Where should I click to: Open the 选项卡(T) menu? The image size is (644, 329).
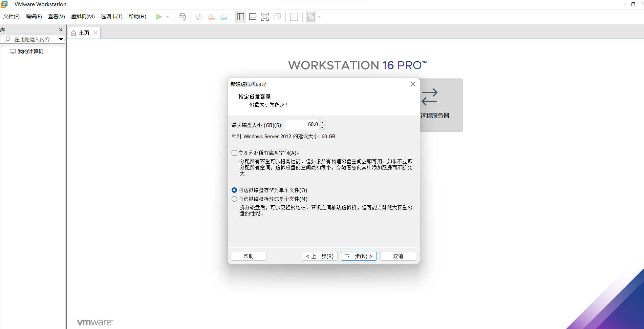pos(112,17)
